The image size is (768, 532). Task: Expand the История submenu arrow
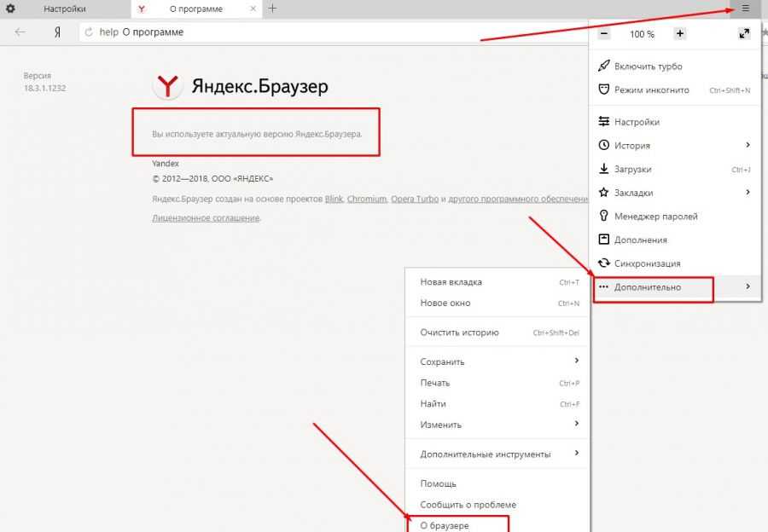(748, 145)
